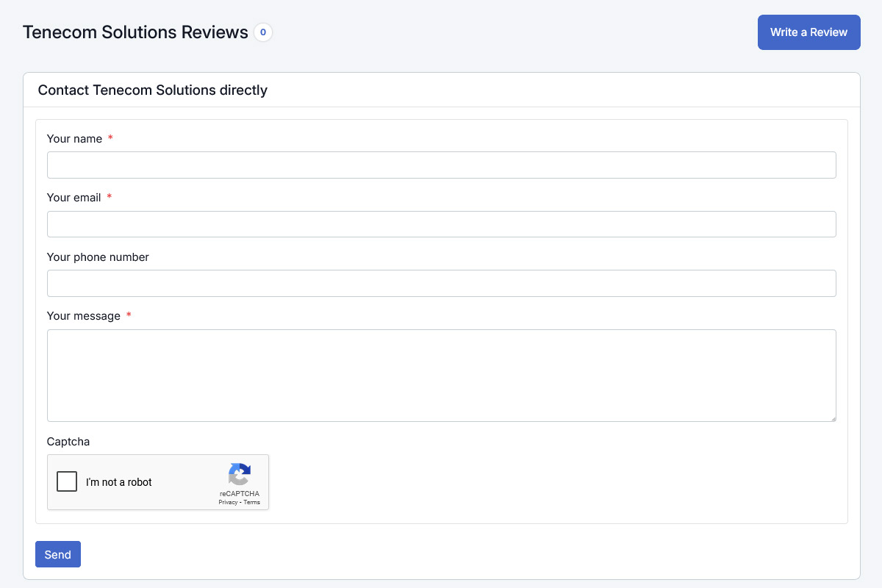The height and width of the screenshot is (588, 882).
Task: Focus the Your email input field
Action: click(x=441, y=224)
